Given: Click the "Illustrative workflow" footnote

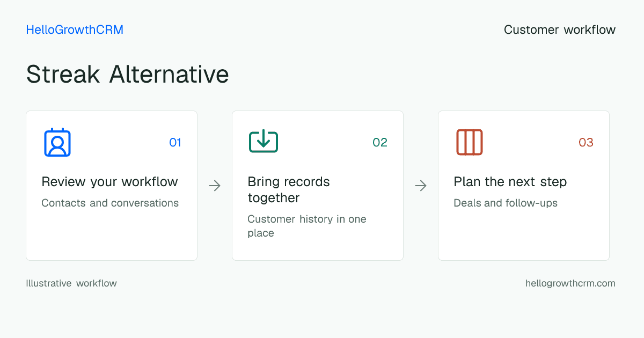Looking at the screenshot, I should [71, 283].
